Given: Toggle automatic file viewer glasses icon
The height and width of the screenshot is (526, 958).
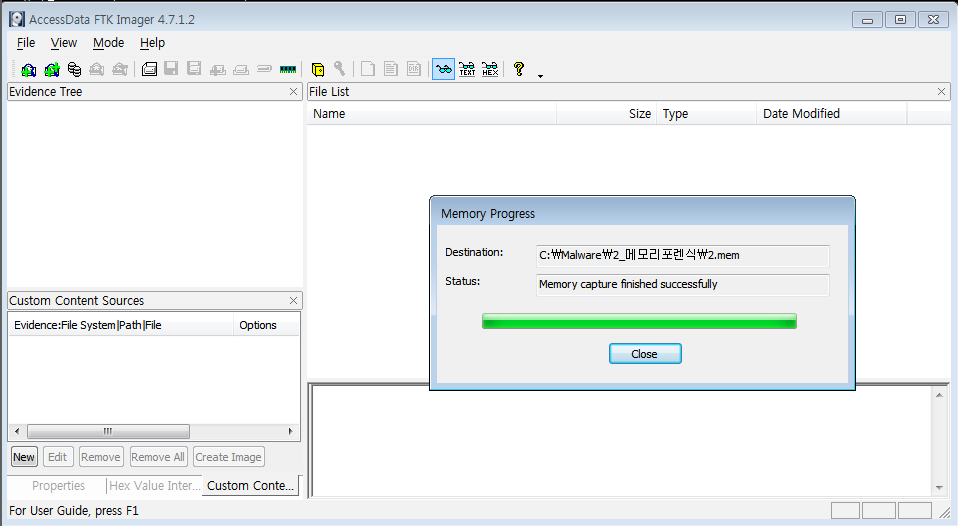Looking at the screenshot, I should click(x=444, y=69).
